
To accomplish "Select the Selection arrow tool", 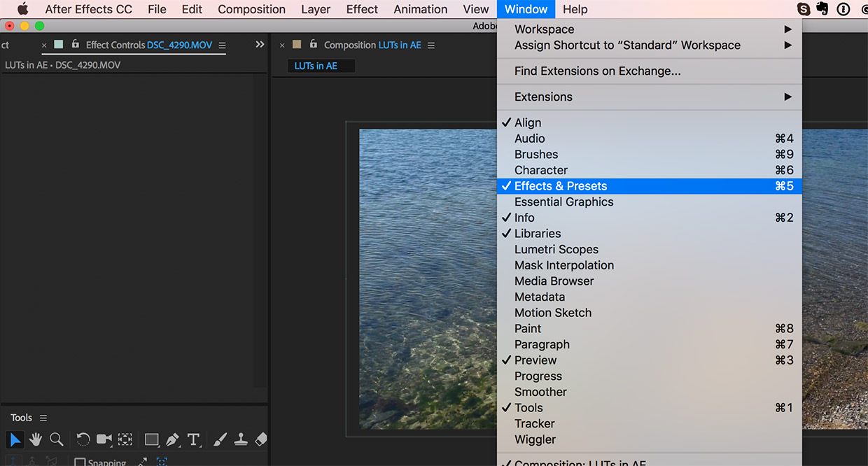I will pyautogui.click(x=15, y=439).
